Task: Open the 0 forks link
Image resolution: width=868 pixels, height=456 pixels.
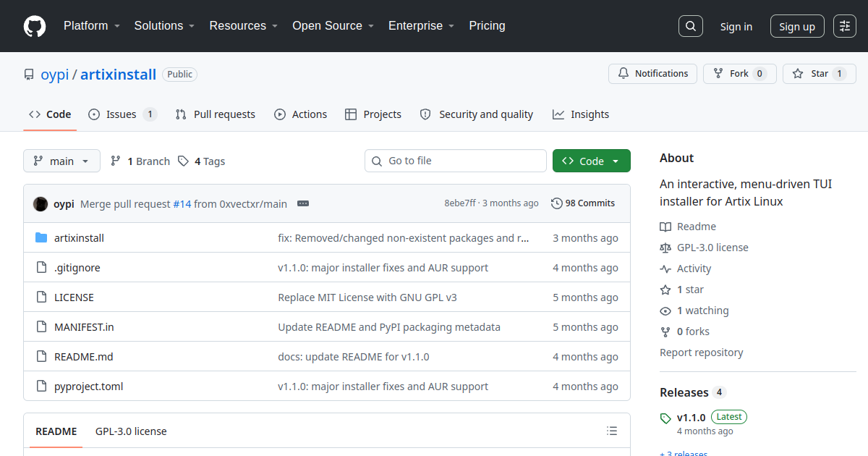Action: pyautogui.click(x=684, y=332)
